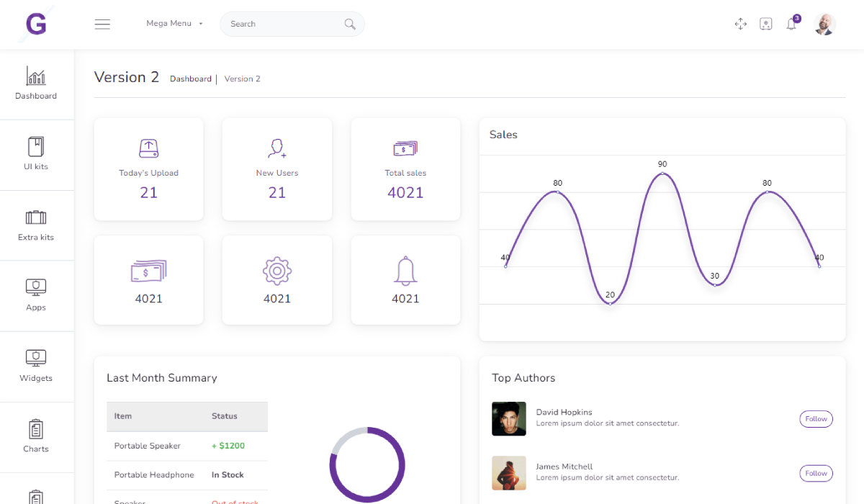The height and width of the screenshot is (504, 864).
Task: Click the Sales chart title
Action: [x=503, y=135]
